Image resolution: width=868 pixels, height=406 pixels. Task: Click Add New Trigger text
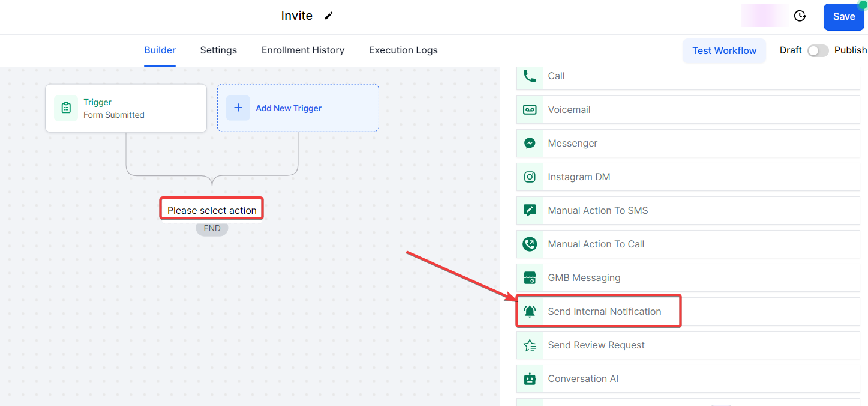289,108
